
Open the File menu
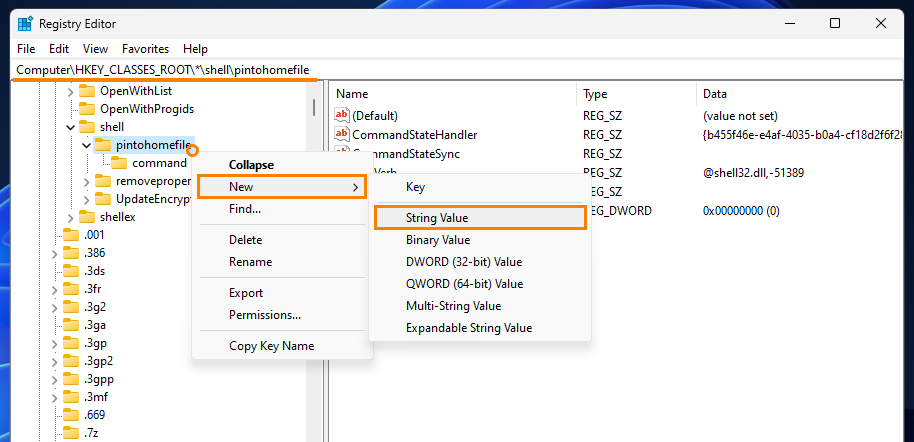(x=26, y=49)
